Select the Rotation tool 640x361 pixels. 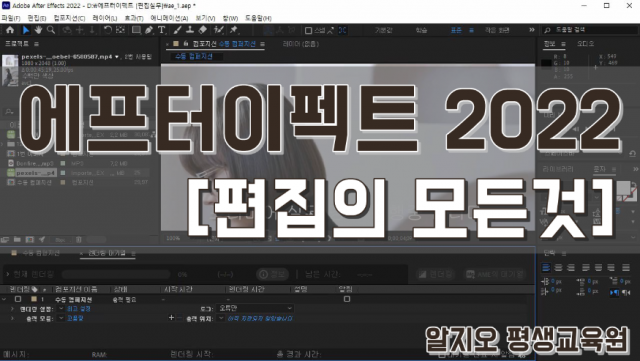(108, 30)
